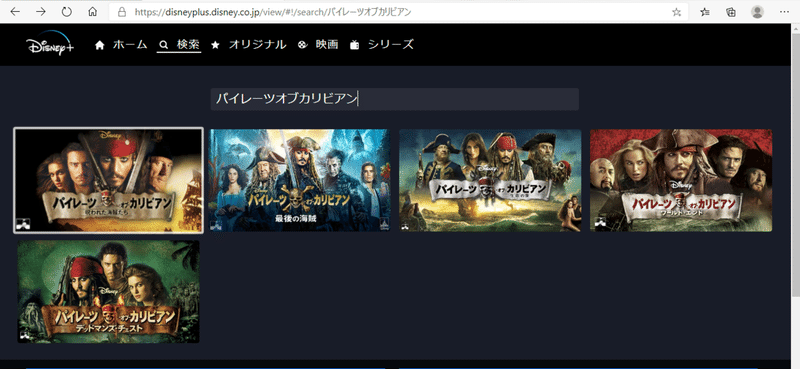Select the 検索 menu item
The width and height of the screenshot is (800, 369).
coord(188,45)
